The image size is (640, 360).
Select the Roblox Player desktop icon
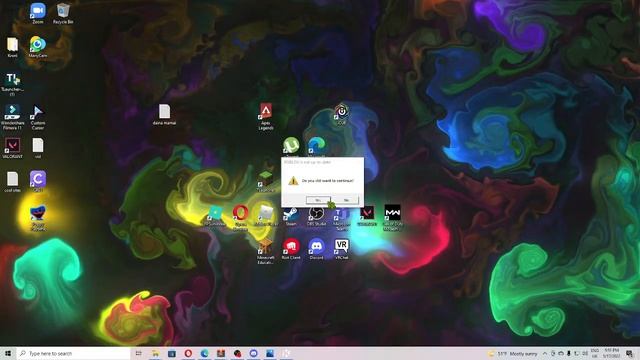tap(266, 215)
